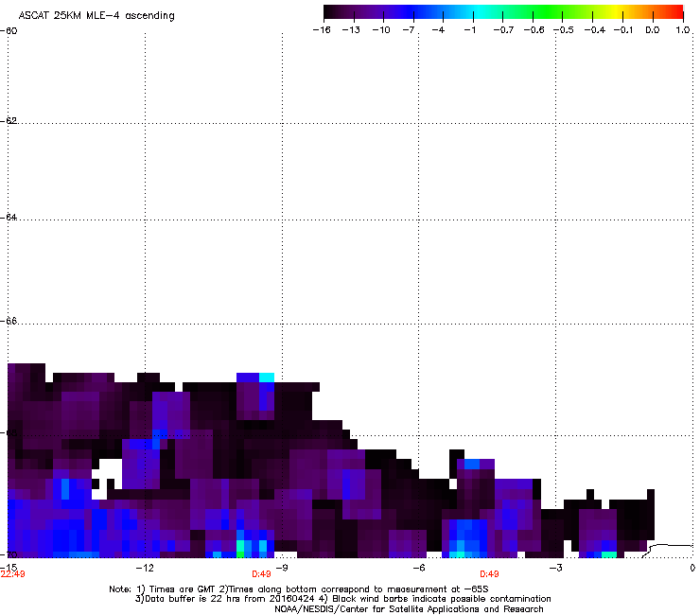Click the red end of the color bar

coord(676,12)
